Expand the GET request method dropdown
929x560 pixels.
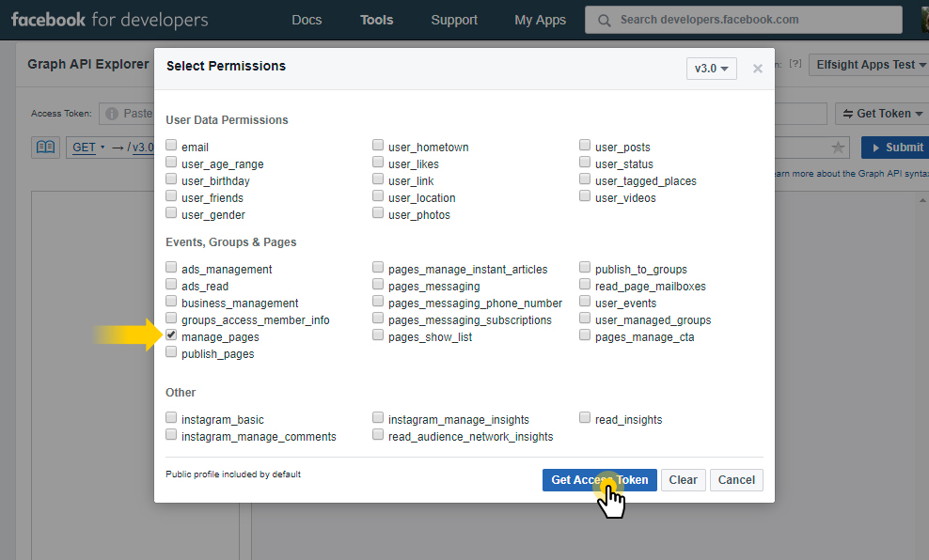point(86,148)
